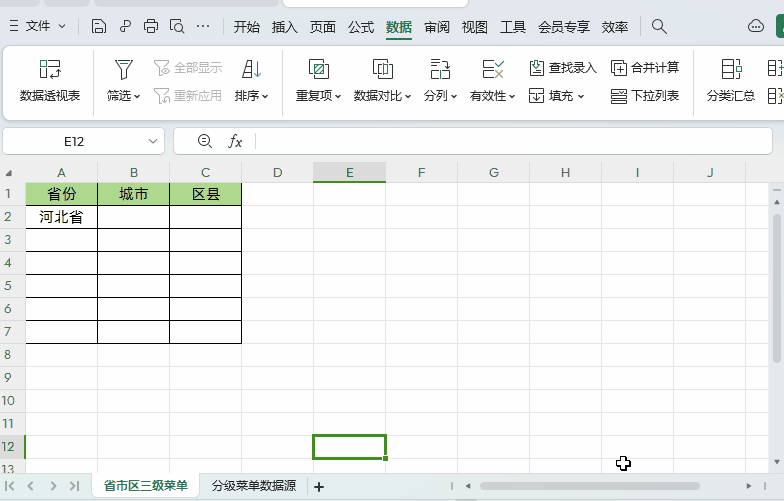Go to last sheet navigation arrow
784x501 pixels.
point(74,486)
